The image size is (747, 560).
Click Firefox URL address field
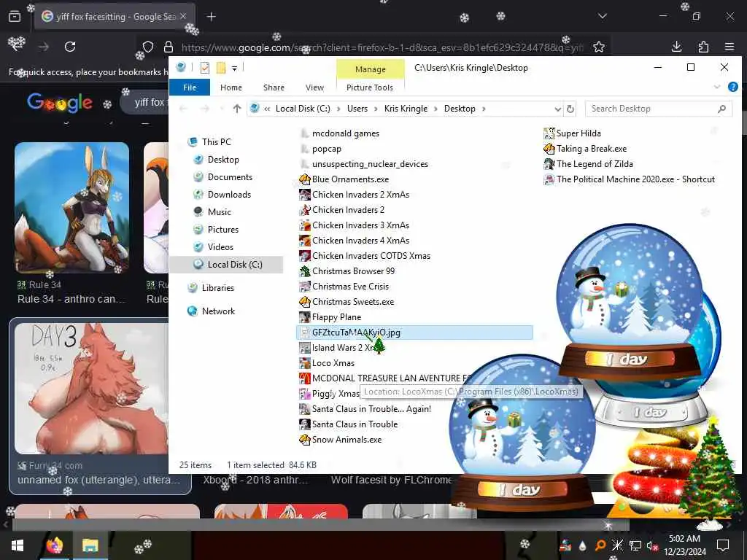pyautogui.click(x=382, y=47)
